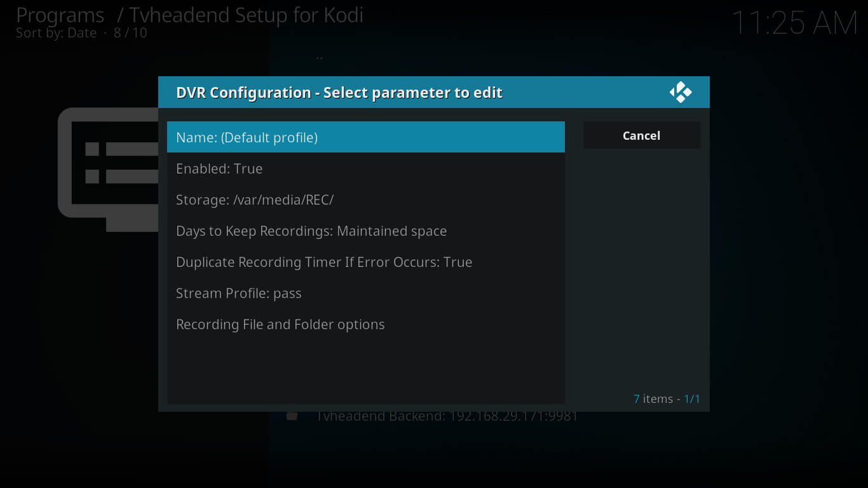This screenshot has height=488, width=868.
Task: Toggle the Enabled: True parameter
Action: coord(365,168)
